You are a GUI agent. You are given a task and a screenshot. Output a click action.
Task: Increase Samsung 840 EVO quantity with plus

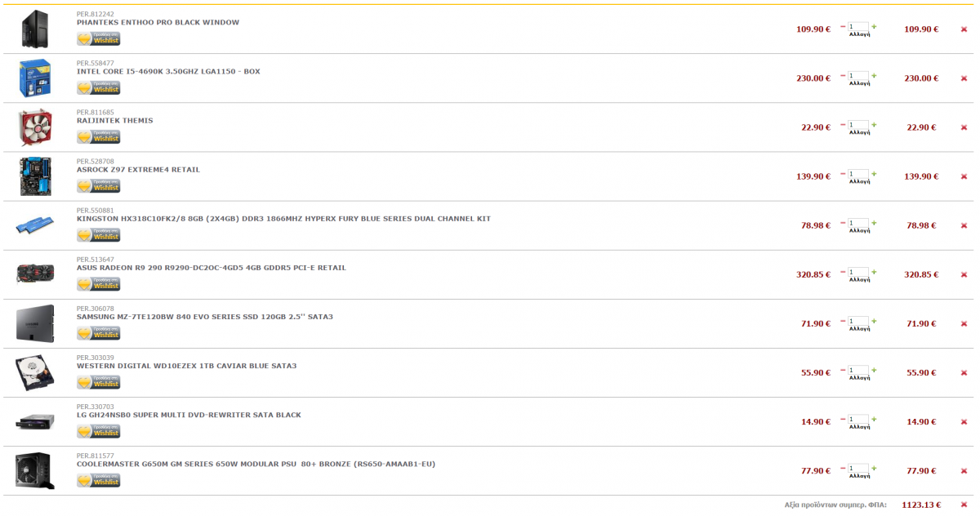coord(874,321)
